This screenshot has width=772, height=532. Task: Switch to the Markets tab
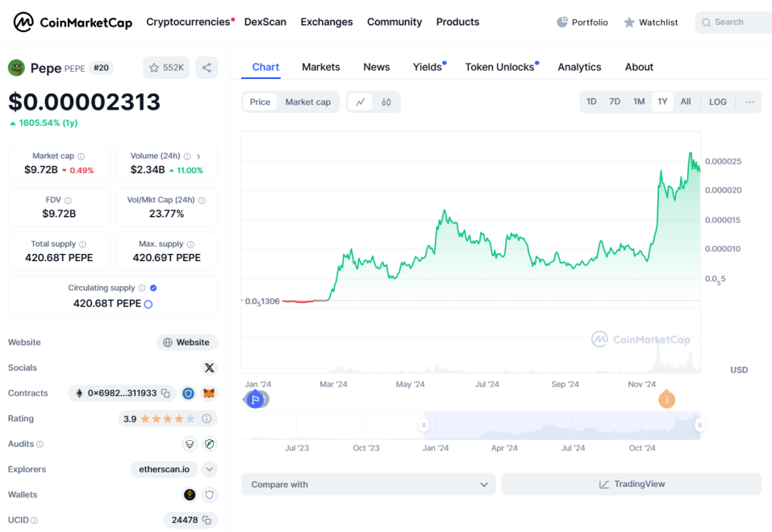(321, 67)
